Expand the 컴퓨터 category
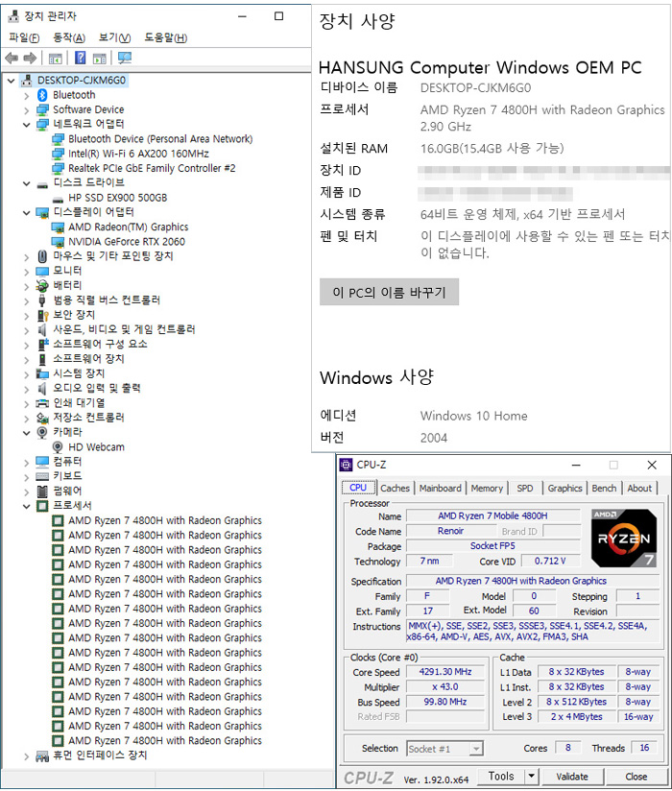672x791 pixels. [27, 463]
